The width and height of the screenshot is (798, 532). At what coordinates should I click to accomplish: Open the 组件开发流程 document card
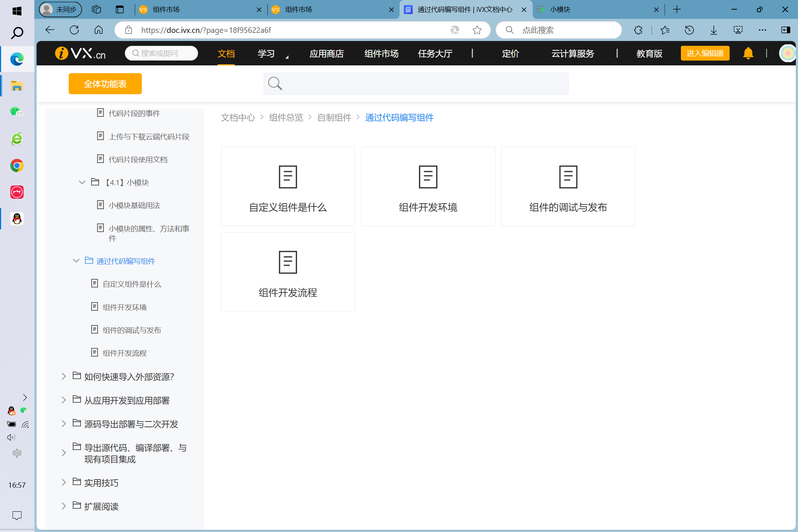(288, 272)
